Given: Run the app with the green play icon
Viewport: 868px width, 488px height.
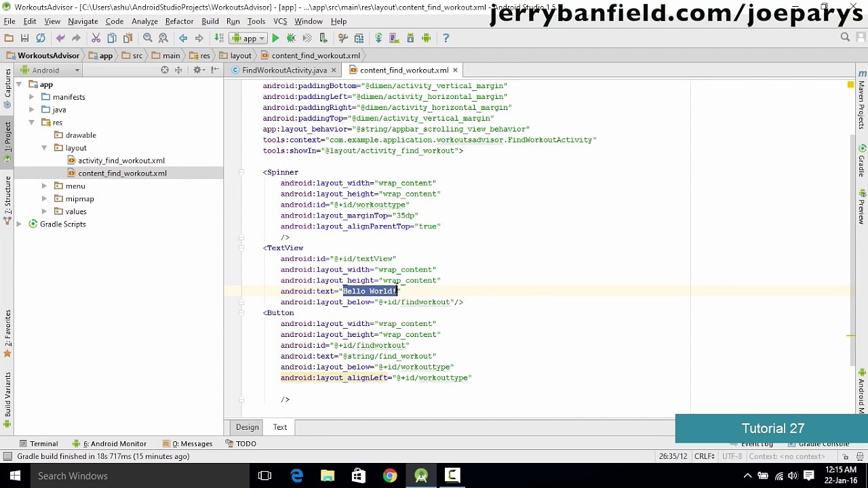Looking at the screenshot, I should 275,38.
